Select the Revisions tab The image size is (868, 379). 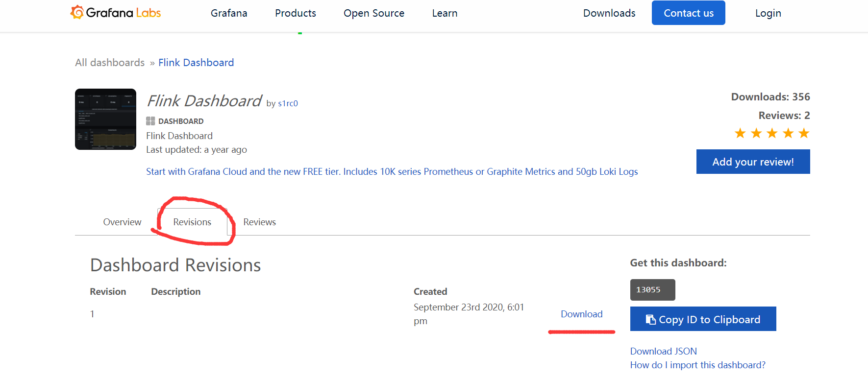point(192,222)
